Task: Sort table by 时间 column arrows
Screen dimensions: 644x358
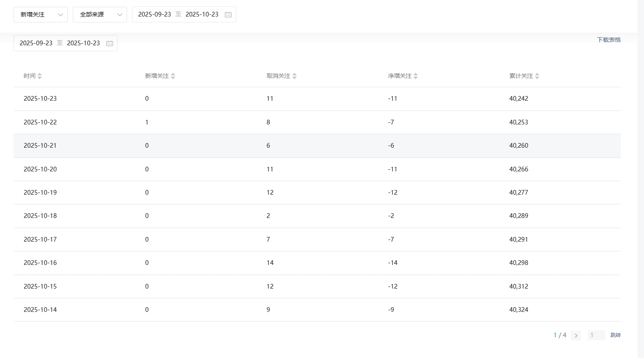Action: point(39,76)
